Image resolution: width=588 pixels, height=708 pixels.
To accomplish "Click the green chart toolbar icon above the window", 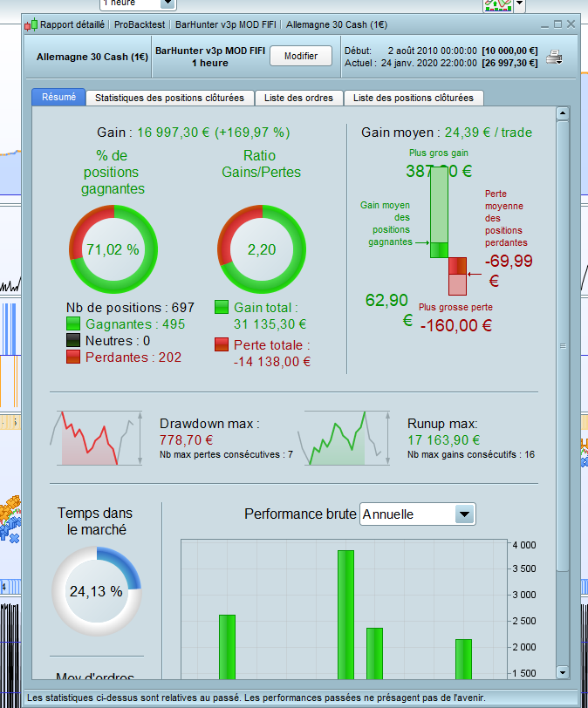I will [x=499, y=5].
